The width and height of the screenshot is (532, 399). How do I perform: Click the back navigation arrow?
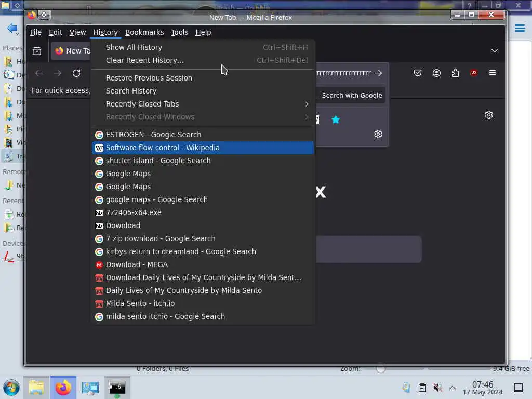[x=39, y=73]
